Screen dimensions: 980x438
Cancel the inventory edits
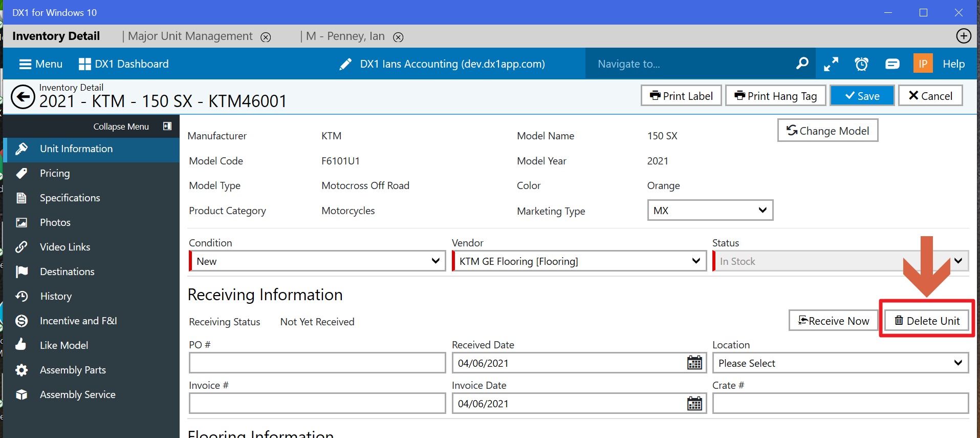(x=930, y=96)
